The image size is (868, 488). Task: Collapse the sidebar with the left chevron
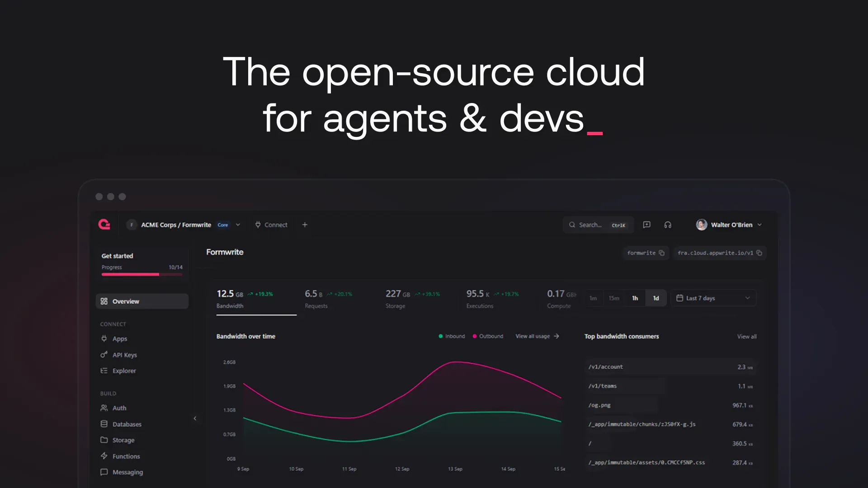click(195, 418)
